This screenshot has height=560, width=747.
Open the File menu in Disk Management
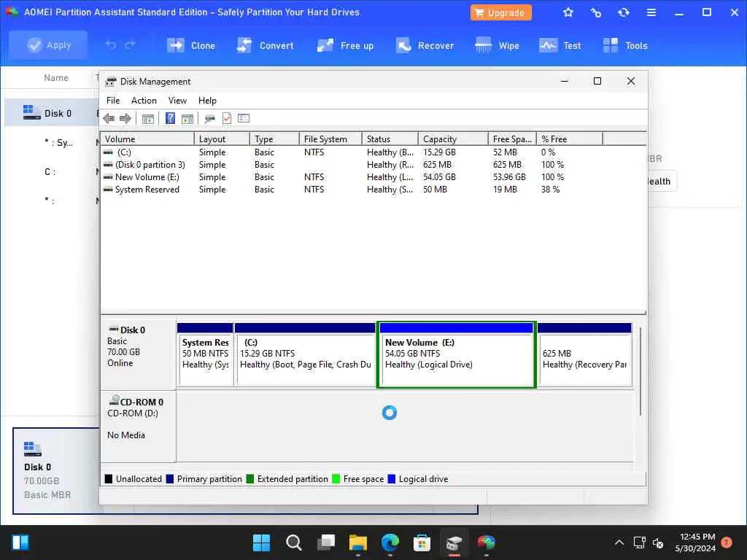113,101
